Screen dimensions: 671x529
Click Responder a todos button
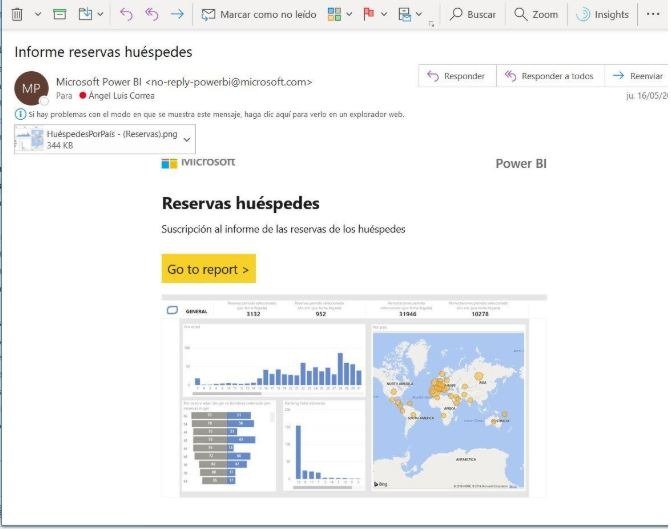coord(550,76)
